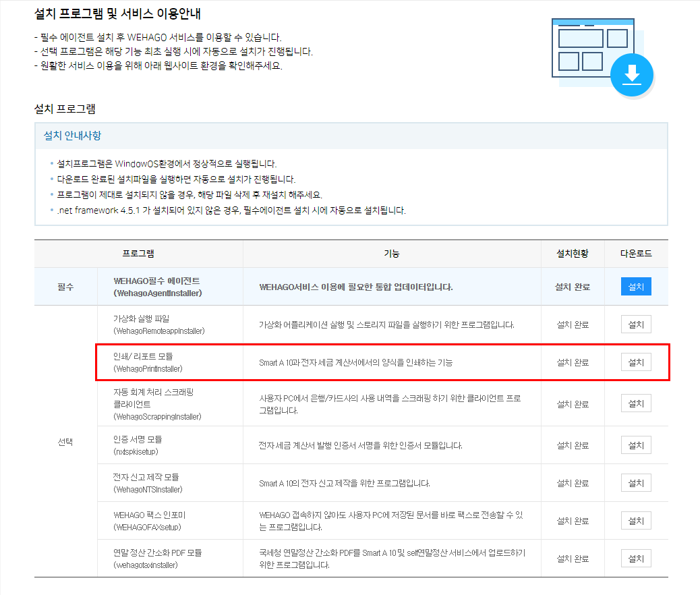Install the 전자 신고 제작 모듈

[x=635, y=483]
